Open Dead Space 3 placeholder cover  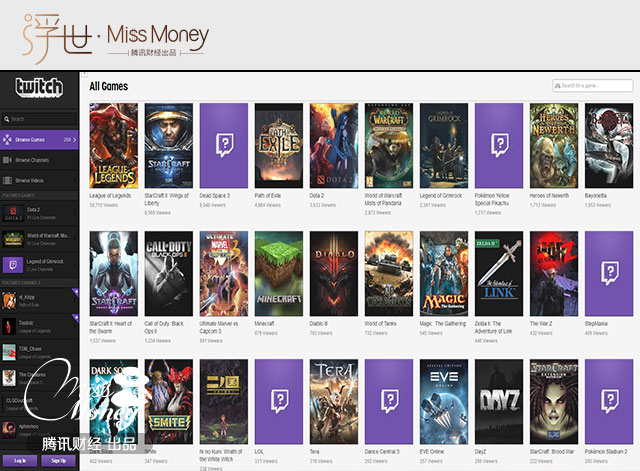224,146
